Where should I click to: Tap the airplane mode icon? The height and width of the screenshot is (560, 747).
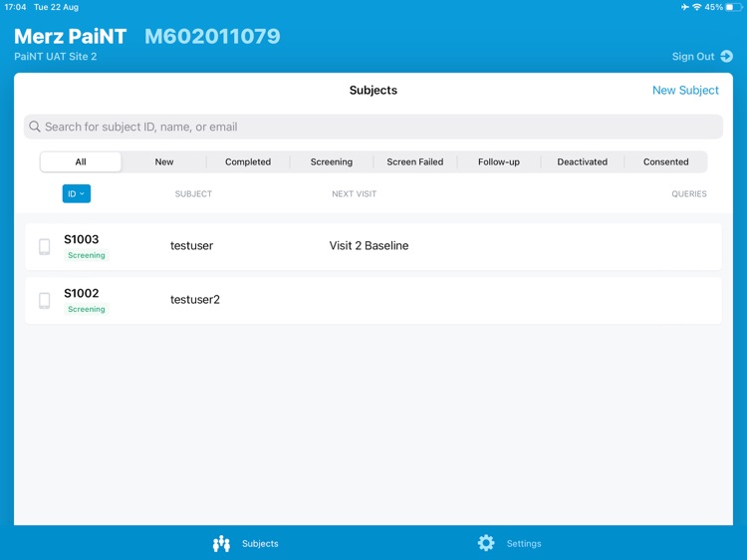coord(685,7)
